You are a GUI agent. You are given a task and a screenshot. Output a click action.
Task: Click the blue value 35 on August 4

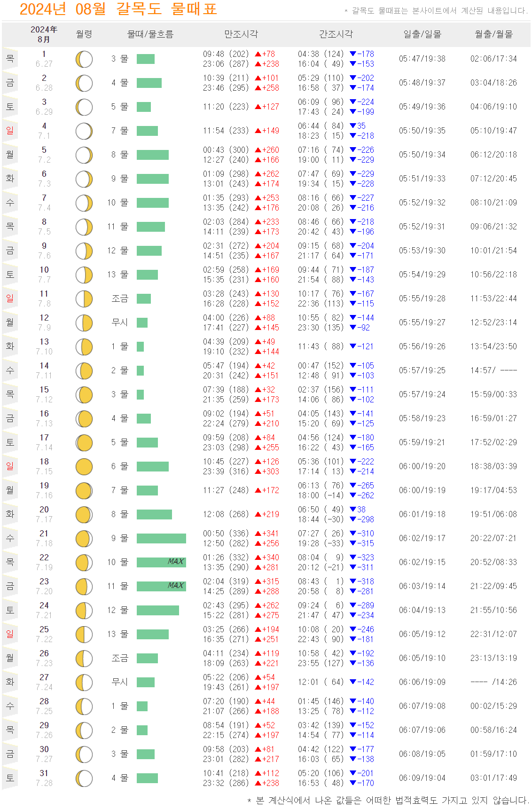point(361,126)
